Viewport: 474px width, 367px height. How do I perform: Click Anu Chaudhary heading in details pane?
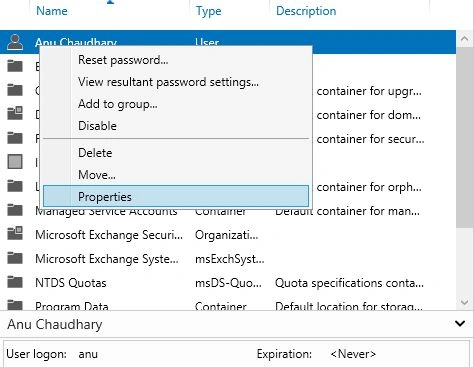click(x=55, y=324)
